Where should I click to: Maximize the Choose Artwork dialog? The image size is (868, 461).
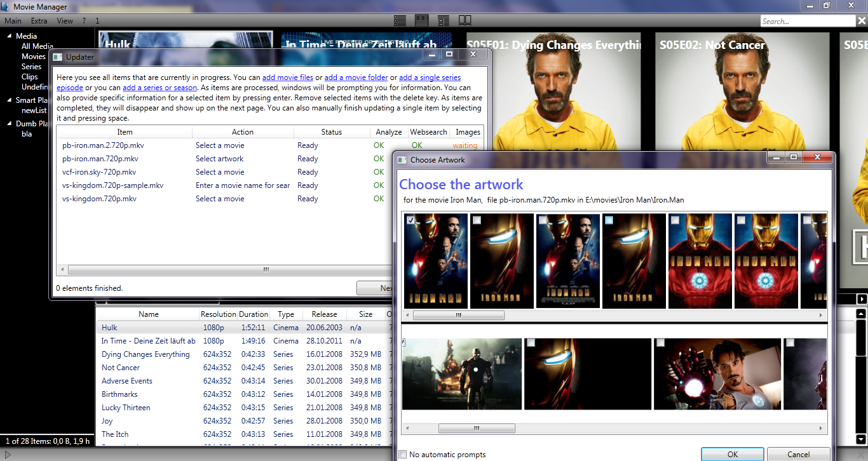pyautogui.click(x=794, y=157)
